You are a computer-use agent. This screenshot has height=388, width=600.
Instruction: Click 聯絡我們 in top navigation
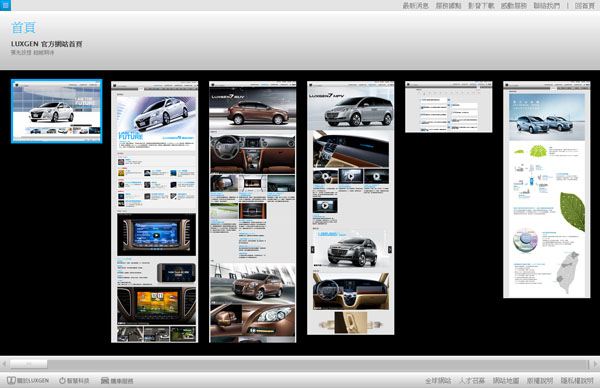pos(547,5)
